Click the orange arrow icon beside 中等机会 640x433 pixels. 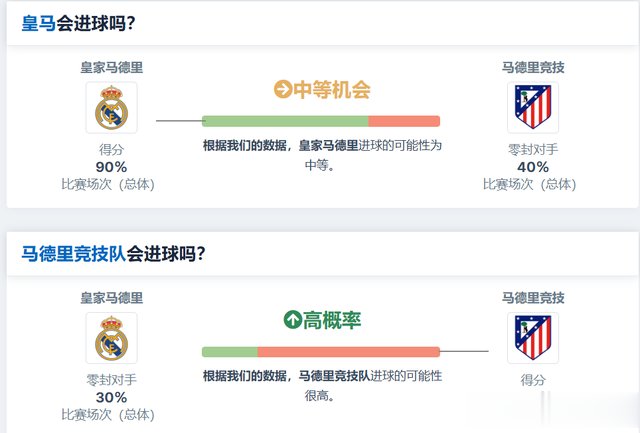[282, 89]
